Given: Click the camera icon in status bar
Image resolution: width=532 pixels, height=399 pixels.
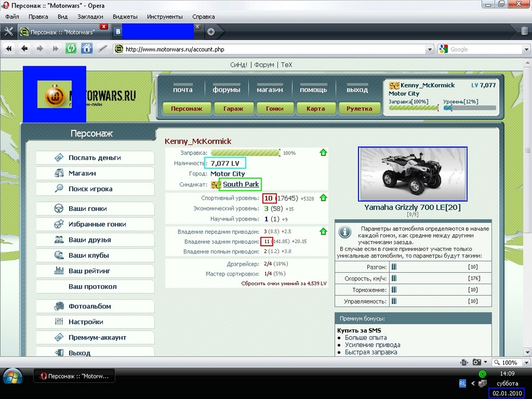Looking at the screenshot, I should click(477, 362).
